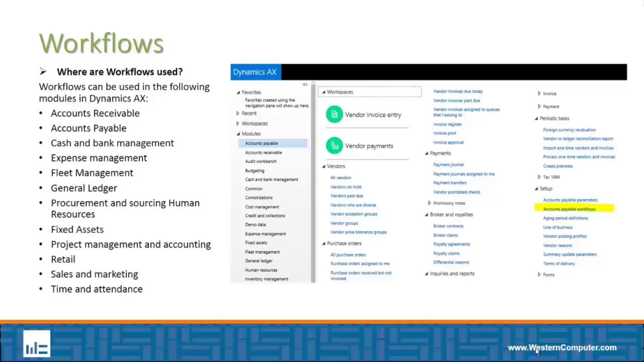This screenshot has width=644, height=362.
Task: Open Human resources module
Action: tap(261, 270)
